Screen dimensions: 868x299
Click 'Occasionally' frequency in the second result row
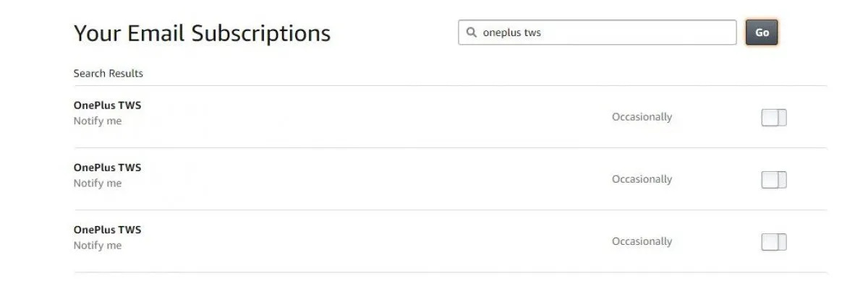tap(642, 179)
